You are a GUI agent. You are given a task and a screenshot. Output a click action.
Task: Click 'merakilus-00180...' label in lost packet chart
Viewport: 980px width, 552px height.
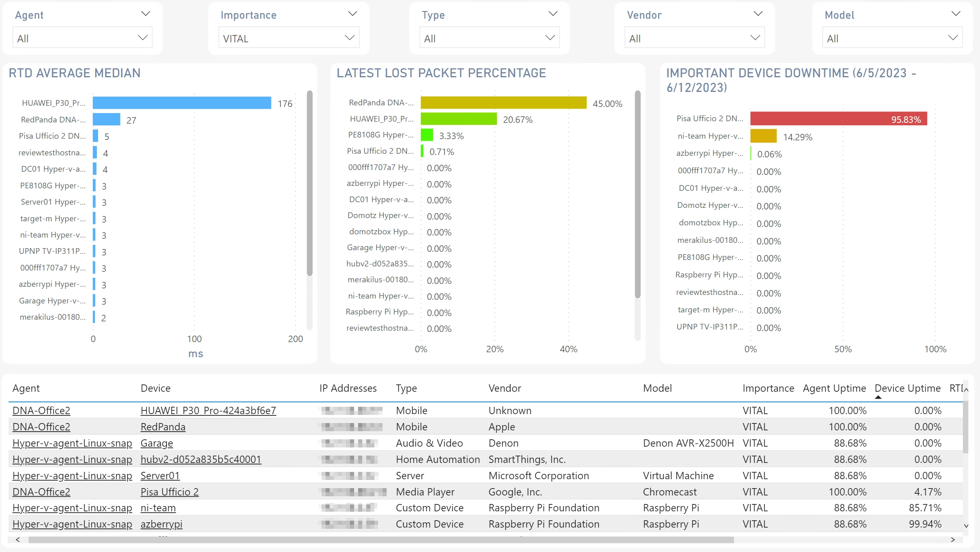pyautogui.click(x=381, y=279)
